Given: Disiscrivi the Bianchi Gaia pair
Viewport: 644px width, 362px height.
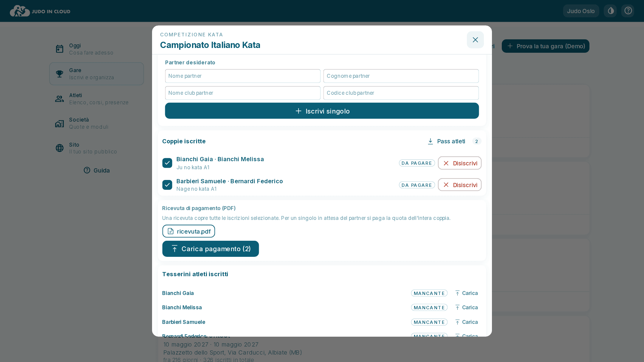Looking at the screenshot, I should coord(460,163).
